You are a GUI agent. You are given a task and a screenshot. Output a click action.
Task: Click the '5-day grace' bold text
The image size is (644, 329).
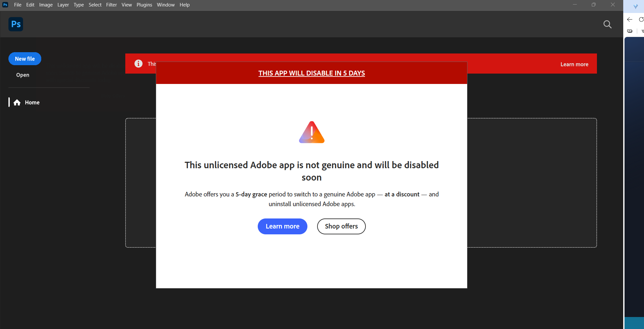(x=251, y=194)
